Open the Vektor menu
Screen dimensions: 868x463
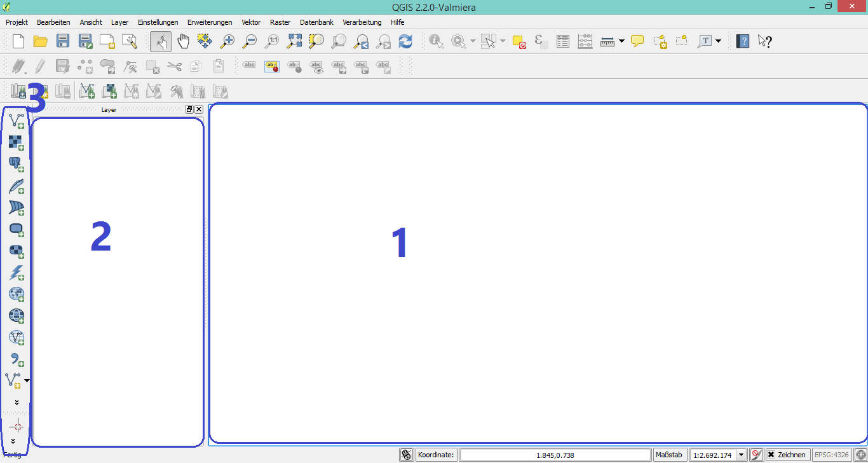(251, 22)
